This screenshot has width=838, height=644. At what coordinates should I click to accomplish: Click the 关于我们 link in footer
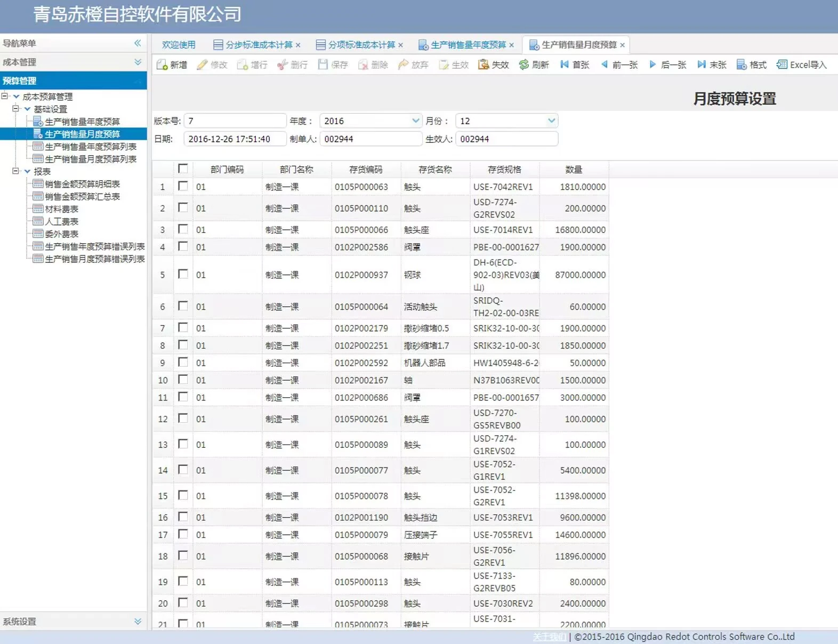[x=550, y=637]
